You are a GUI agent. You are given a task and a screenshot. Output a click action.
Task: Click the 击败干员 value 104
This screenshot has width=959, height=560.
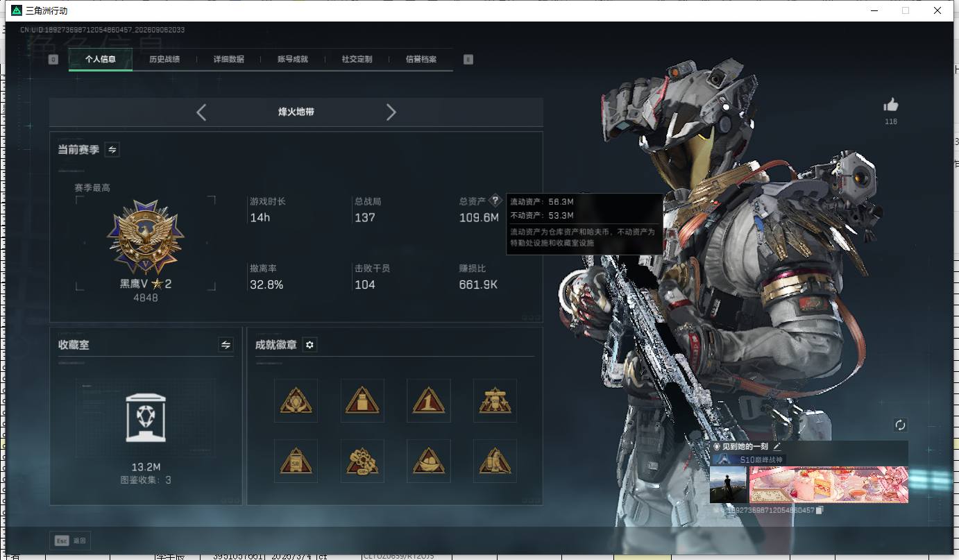pos(365,285)
